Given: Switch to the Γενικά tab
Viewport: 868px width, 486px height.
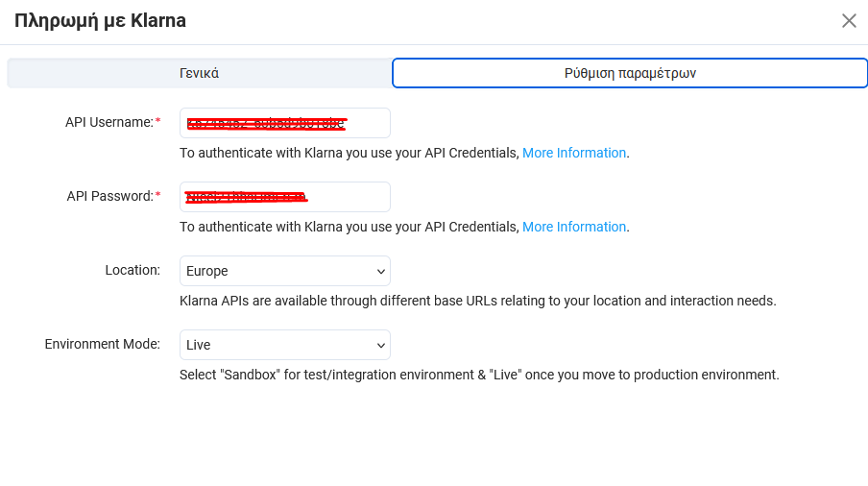Looking at the screenshot, I should point(200,73).
